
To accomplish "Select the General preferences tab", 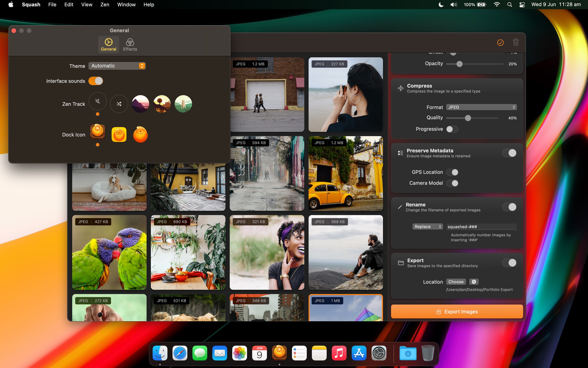I will point(109,44).
